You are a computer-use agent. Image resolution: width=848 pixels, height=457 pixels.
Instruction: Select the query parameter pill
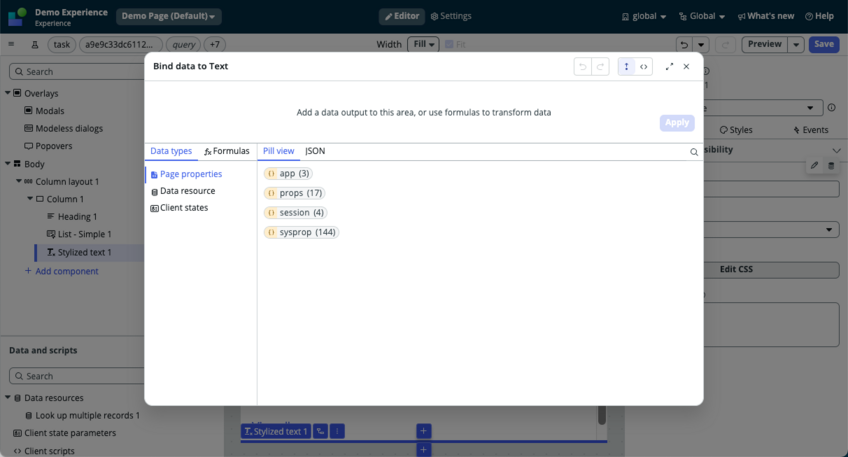(183, 44)
